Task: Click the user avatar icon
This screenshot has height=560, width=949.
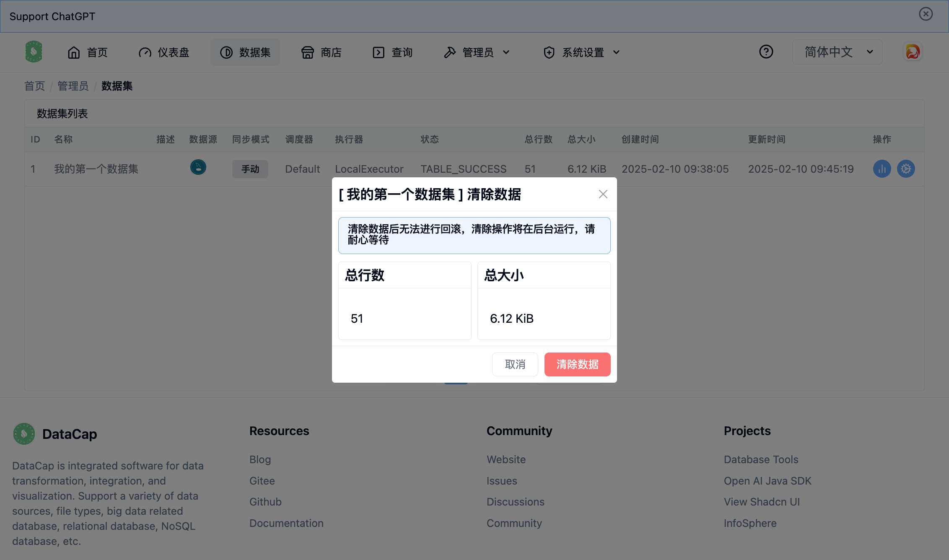Action: click(913, 52)
